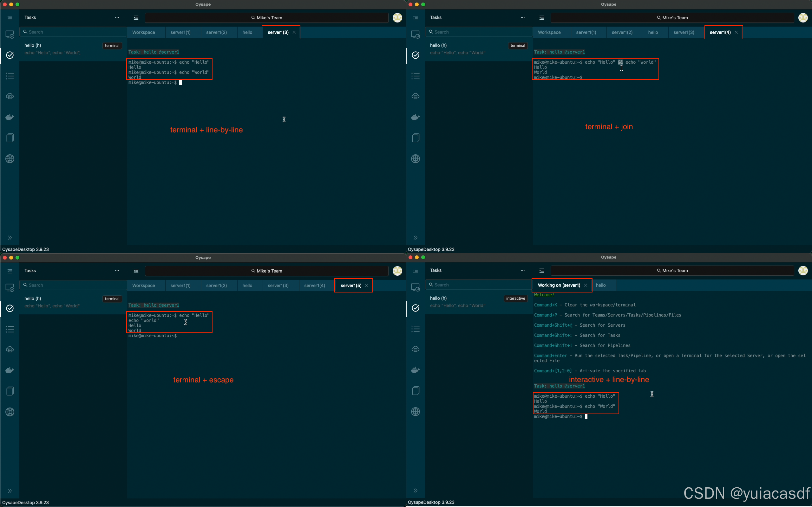Click user avatar in interactive + line-by-line window
The image size is (812, 507).
point(802,271)
